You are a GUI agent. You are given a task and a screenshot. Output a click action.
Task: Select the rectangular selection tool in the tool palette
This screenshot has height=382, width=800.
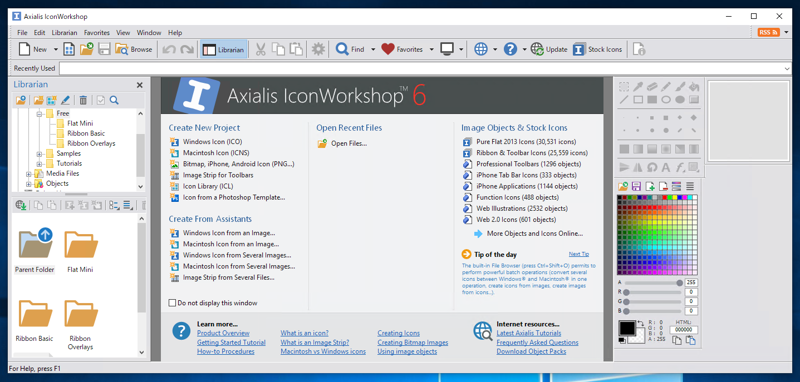[624, 87]
